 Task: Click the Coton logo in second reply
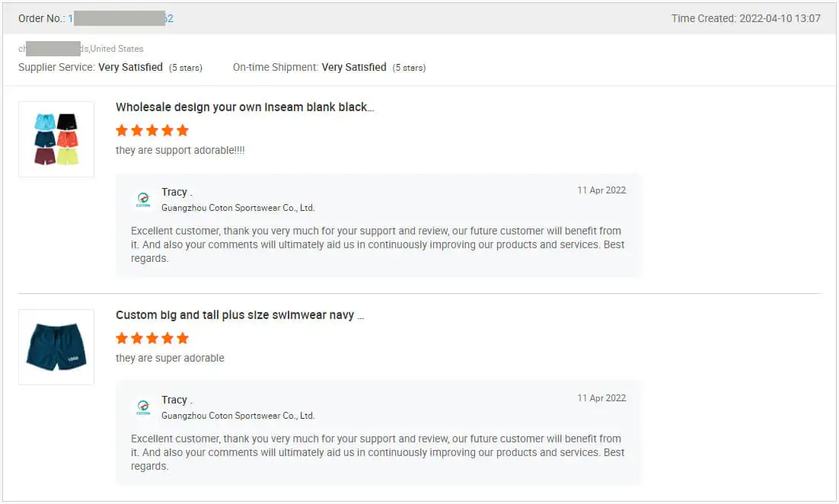click(x=143, y=408)
